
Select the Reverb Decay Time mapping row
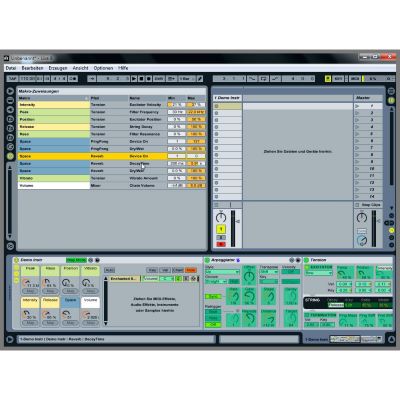[111, 164]
